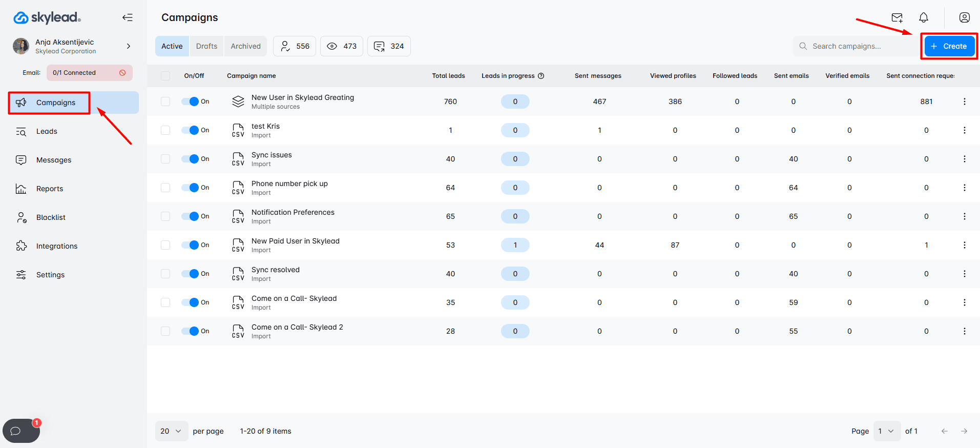Viewport: 980px width, 448px height.
Task: Open Reports in the sidebar
Action: click(x=50, y=189)
